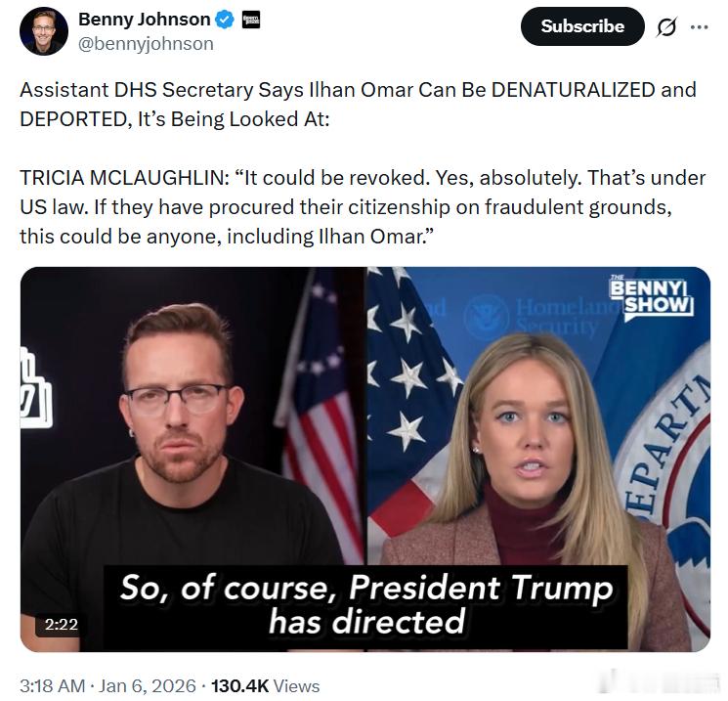Click the blue verified checkmark badge
This screenshot has height=701, width=728.
[x=225, y=20]
